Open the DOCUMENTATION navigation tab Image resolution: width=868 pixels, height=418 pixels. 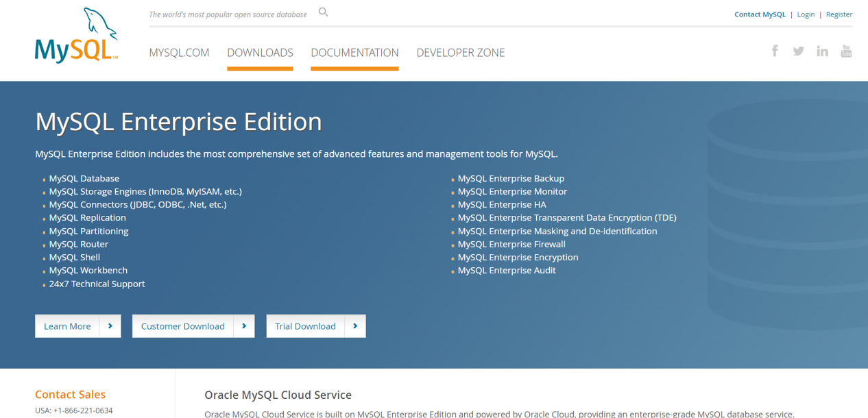click(x=354, y=53)
